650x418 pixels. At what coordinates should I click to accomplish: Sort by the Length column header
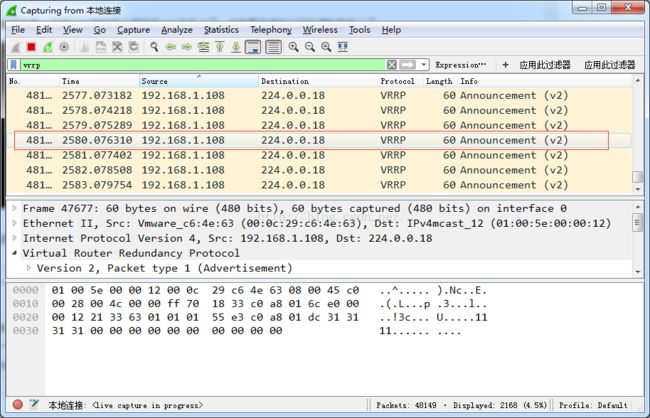[440, 81]
